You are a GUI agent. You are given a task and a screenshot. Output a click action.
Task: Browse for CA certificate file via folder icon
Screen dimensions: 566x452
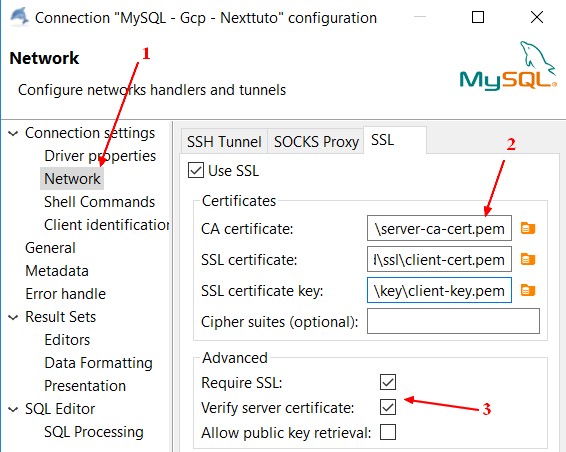[x=528, y=228]
